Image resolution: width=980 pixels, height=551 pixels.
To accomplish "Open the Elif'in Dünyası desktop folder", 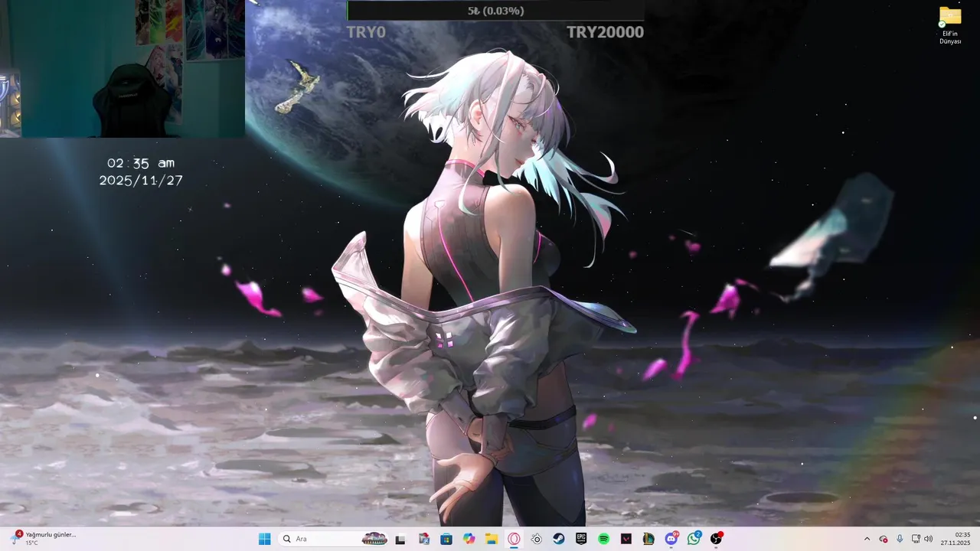I will [950, 25].
